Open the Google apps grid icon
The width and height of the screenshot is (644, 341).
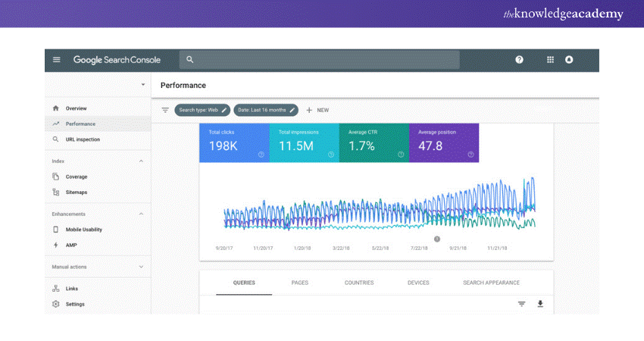[x=550, y=60]
